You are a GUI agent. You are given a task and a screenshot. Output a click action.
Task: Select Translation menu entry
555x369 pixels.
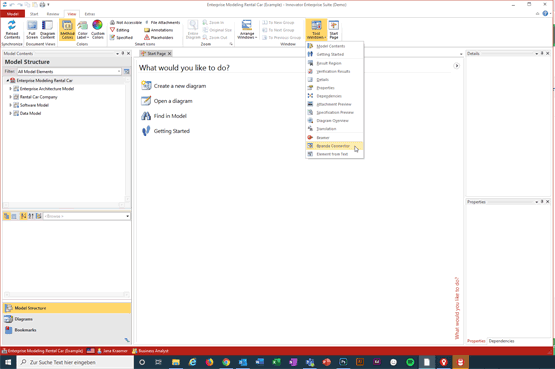(x=334, y=129)
